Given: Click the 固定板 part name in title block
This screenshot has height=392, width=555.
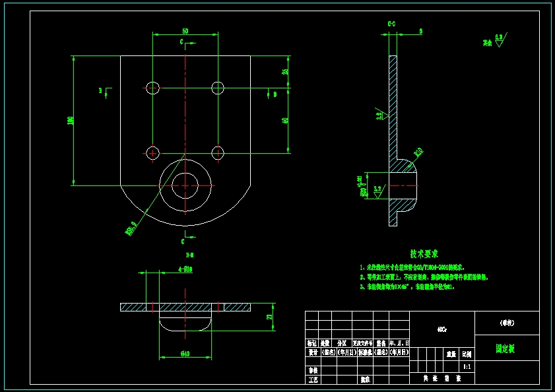Looking at the screenshot, I should coord(505,348).
